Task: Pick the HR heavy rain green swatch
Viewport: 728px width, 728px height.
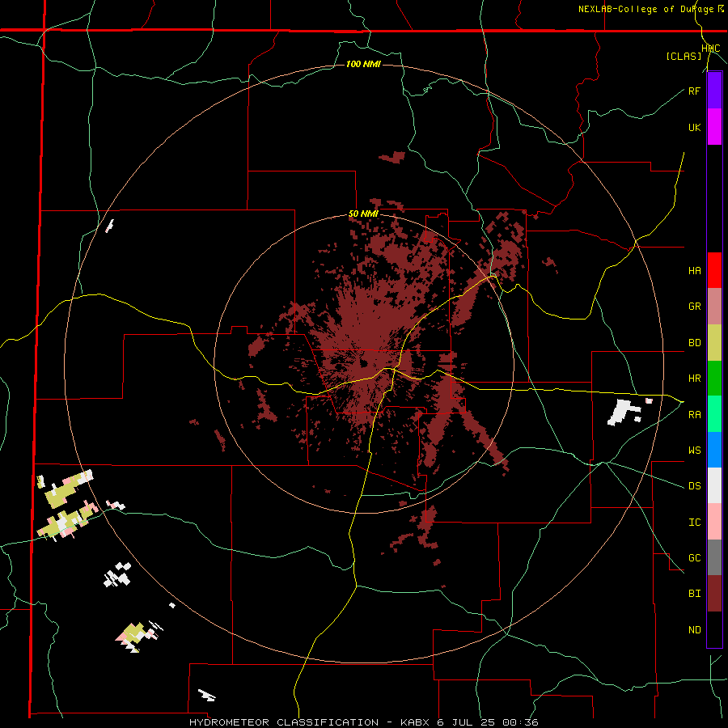Action: point(714,378)
